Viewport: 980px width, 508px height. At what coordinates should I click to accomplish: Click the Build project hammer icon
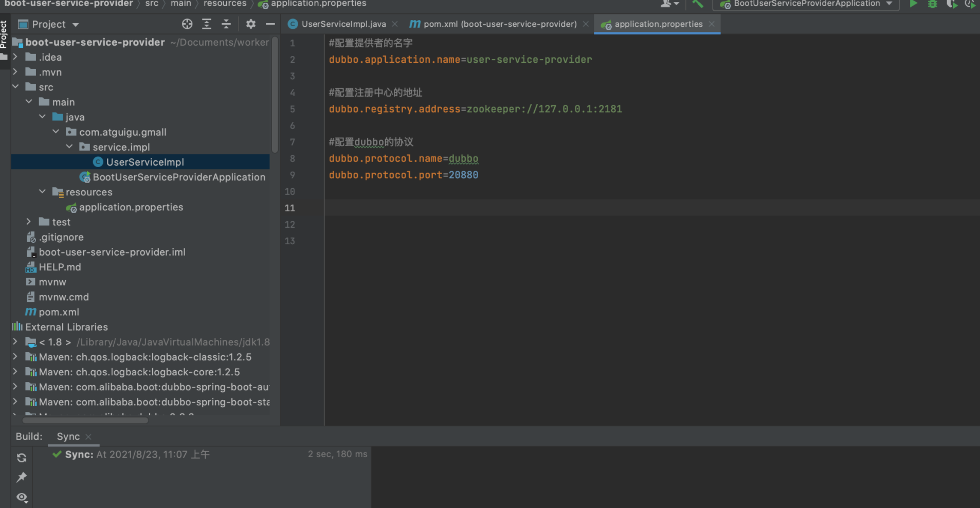[x=697, y=4]
